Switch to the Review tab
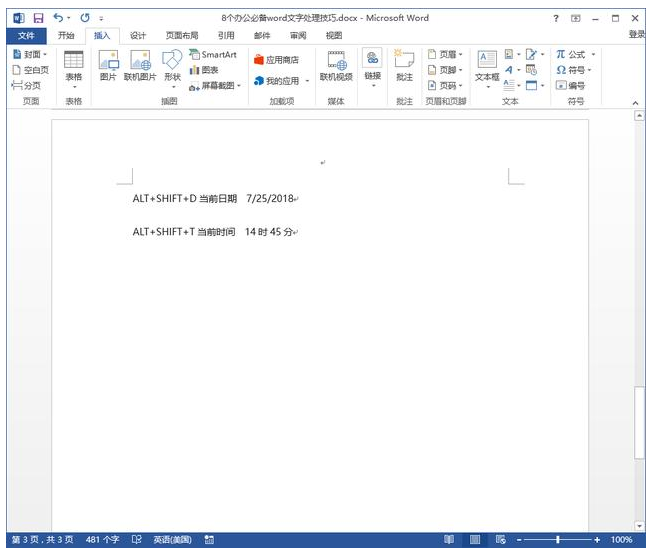The width and height of the screenshot is (654, 551). click(x=298, y=35)
